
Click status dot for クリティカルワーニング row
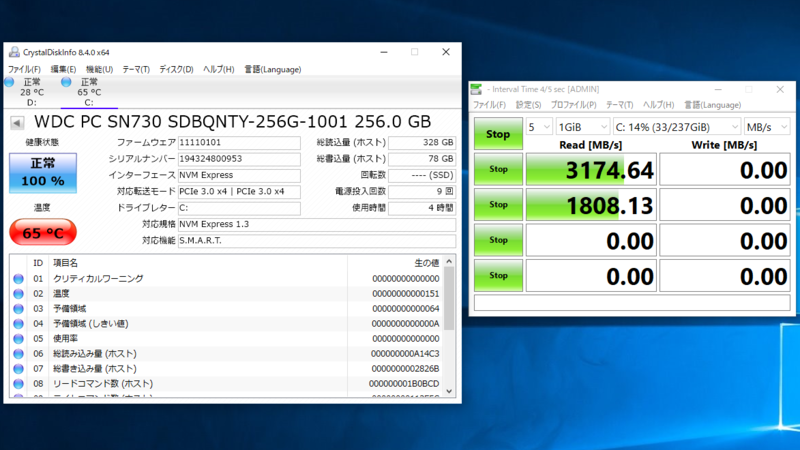pos(18,279)
